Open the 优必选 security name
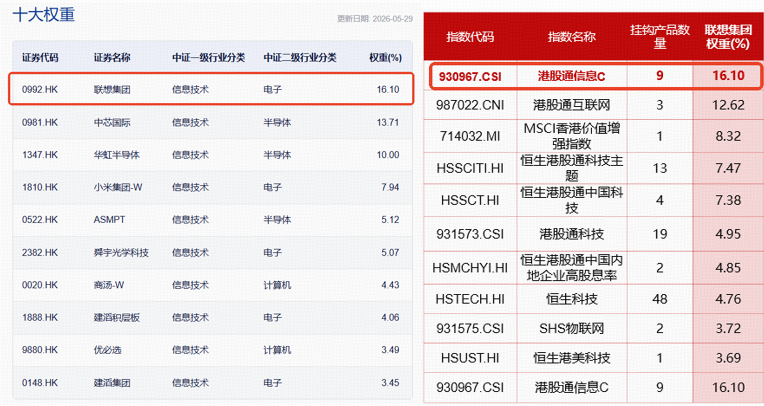Viewport: 764px width, 406px height. click(x=107, y=350)
